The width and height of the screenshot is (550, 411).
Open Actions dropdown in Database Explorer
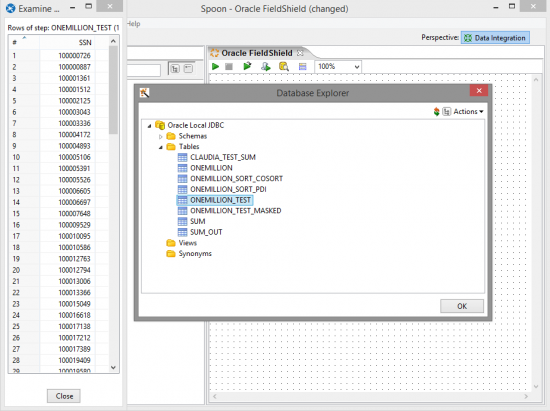point(468,112)
